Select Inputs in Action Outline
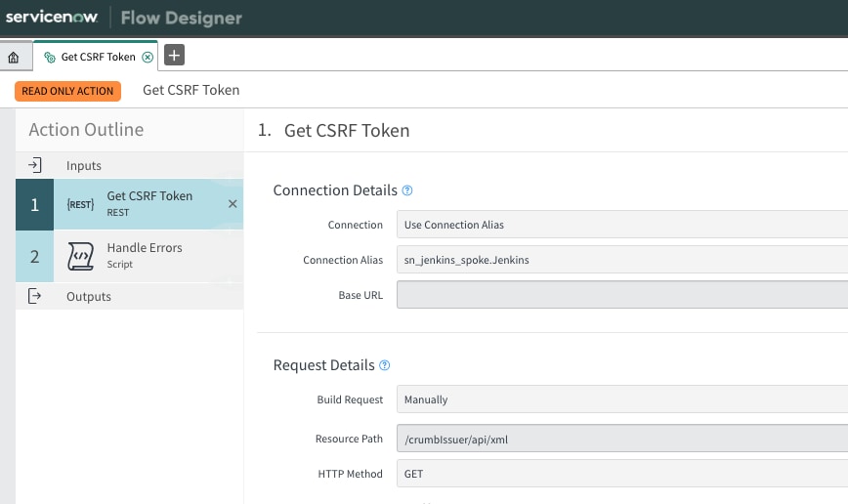Screen dimensions: 848x504 click(129, 165)
